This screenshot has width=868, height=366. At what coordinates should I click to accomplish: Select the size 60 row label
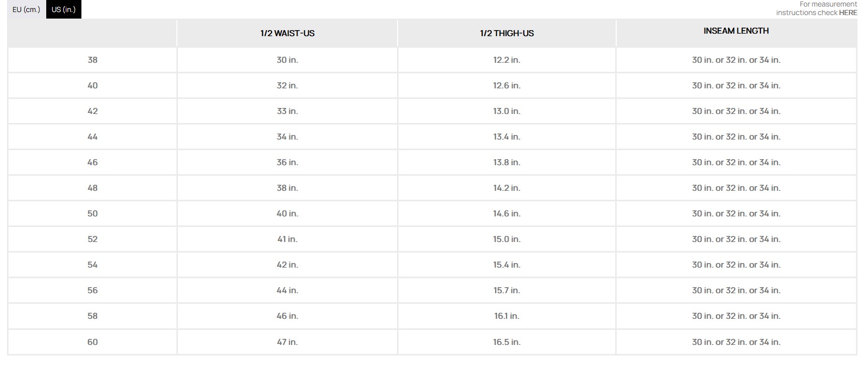tap(92, 342)
